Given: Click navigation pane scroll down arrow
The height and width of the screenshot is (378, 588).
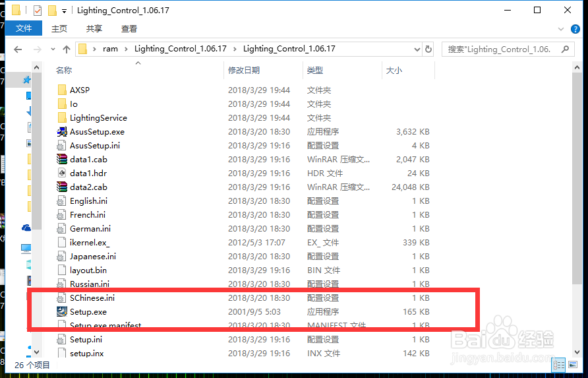Looking at the screenshot, I should coord(36,352).
